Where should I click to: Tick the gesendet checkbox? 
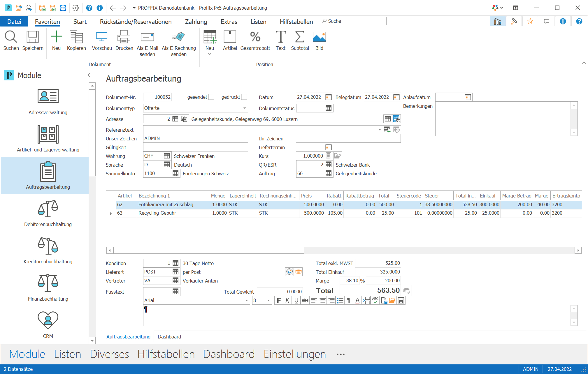(x=211, y=97)
